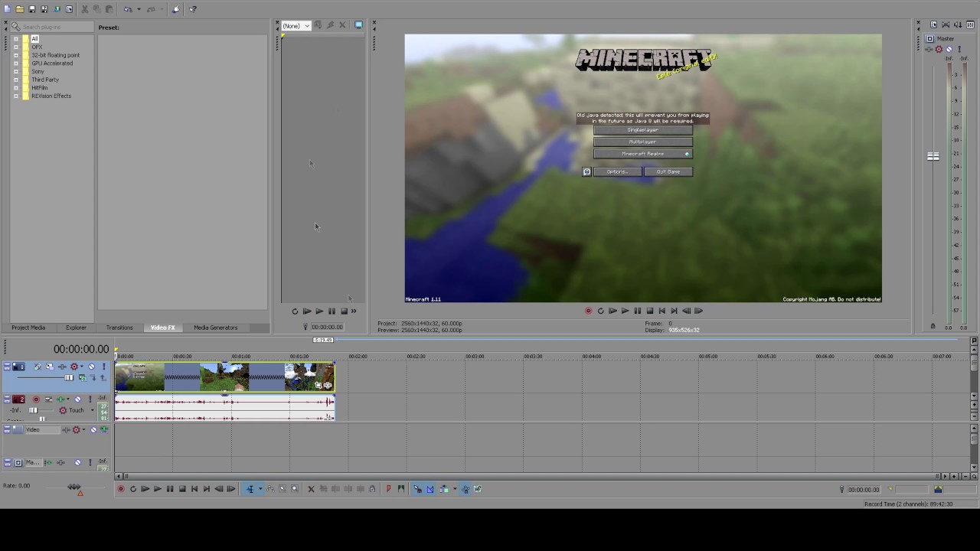Expand the HitFilm folder

point(16,88)
